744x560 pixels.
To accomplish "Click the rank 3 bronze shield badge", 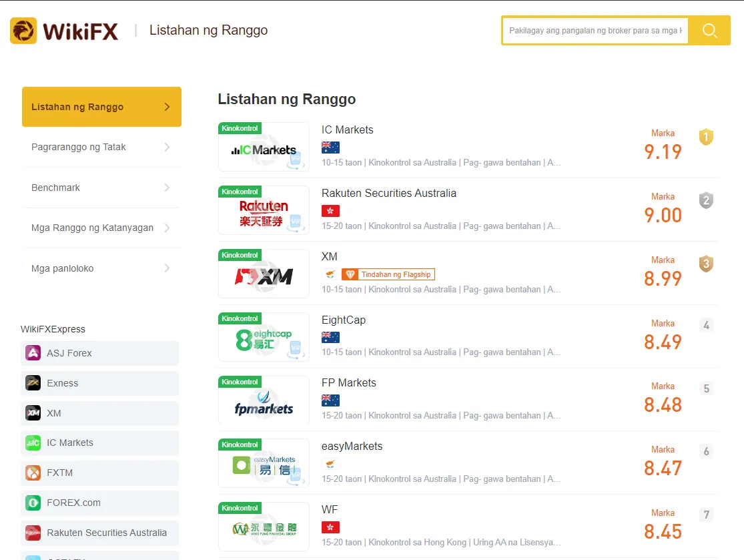I will pyautogui.click(x=706, y=264).
